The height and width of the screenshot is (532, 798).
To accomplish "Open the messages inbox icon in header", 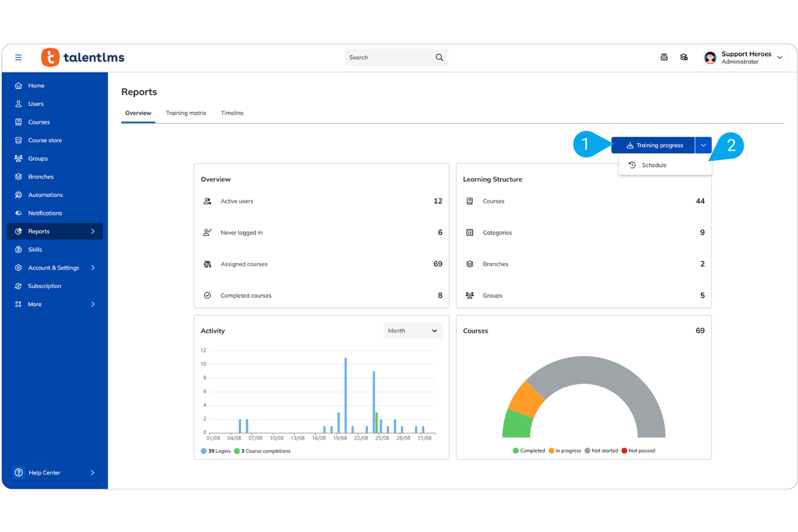I will tap(664, 57).
